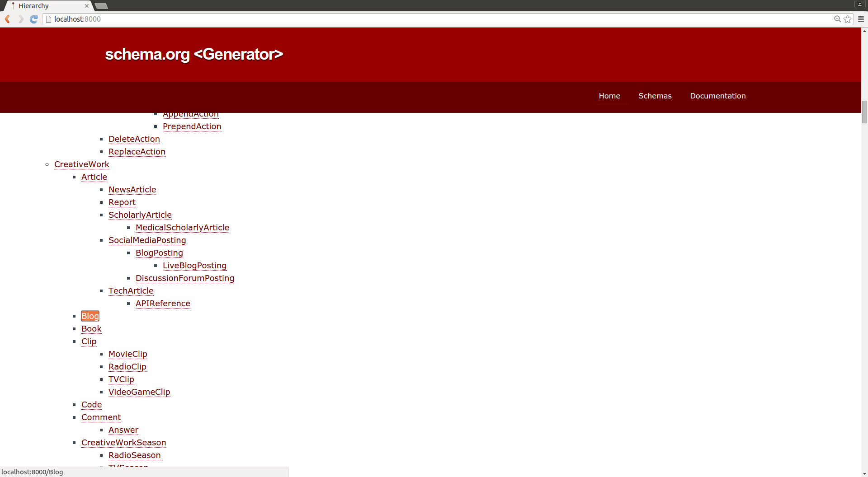The width and height of the screenshot is (868, 477).
Task: Click the browser forward arrow
Action: tap(21, 19)
